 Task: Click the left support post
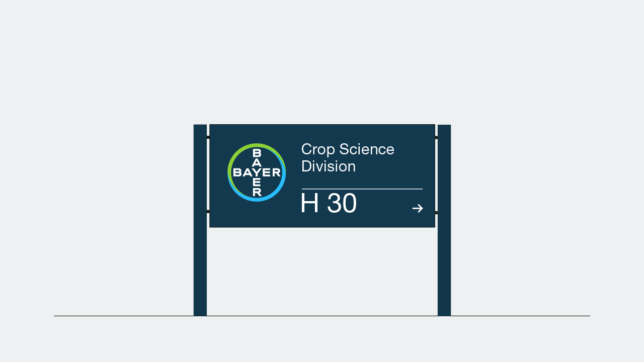[200, 220]
